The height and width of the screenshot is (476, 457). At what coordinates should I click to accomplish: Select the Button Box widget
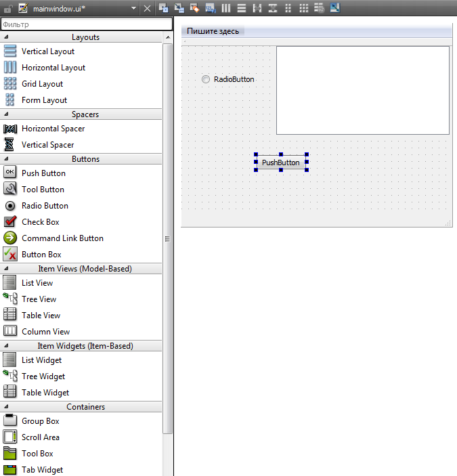point(81,255)
